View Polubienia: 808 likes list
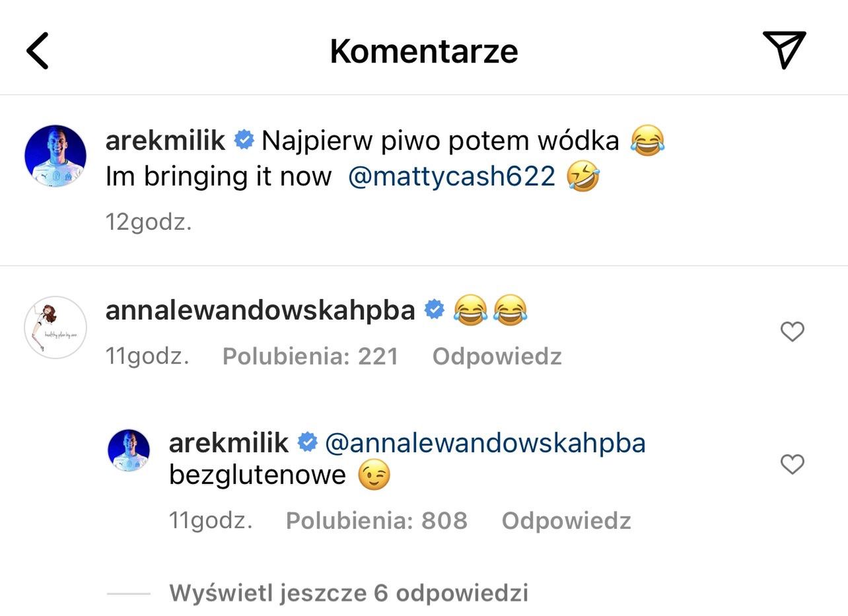Viewport: 848px width, 616px height. 376,521
